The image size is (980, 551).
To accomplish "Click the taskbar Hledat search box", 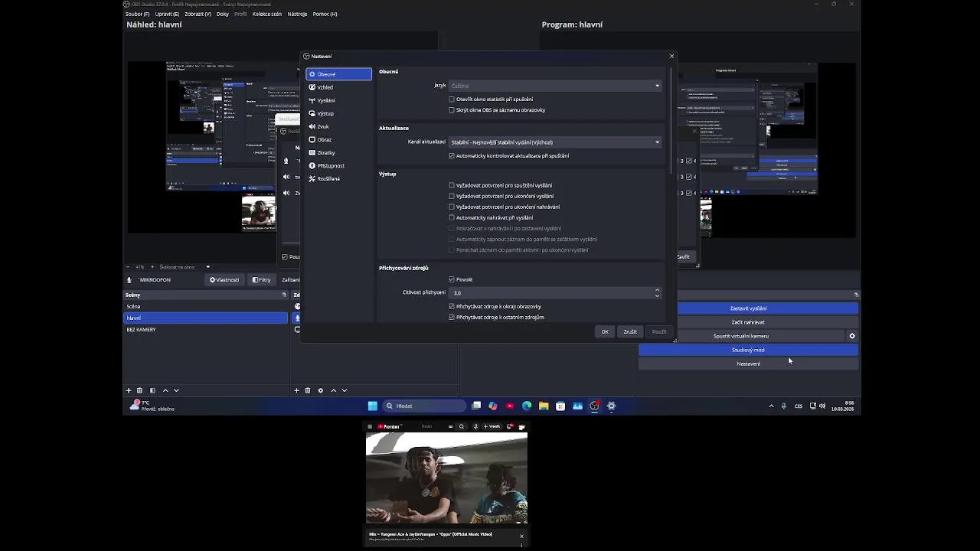I will (x=425, y=406).
